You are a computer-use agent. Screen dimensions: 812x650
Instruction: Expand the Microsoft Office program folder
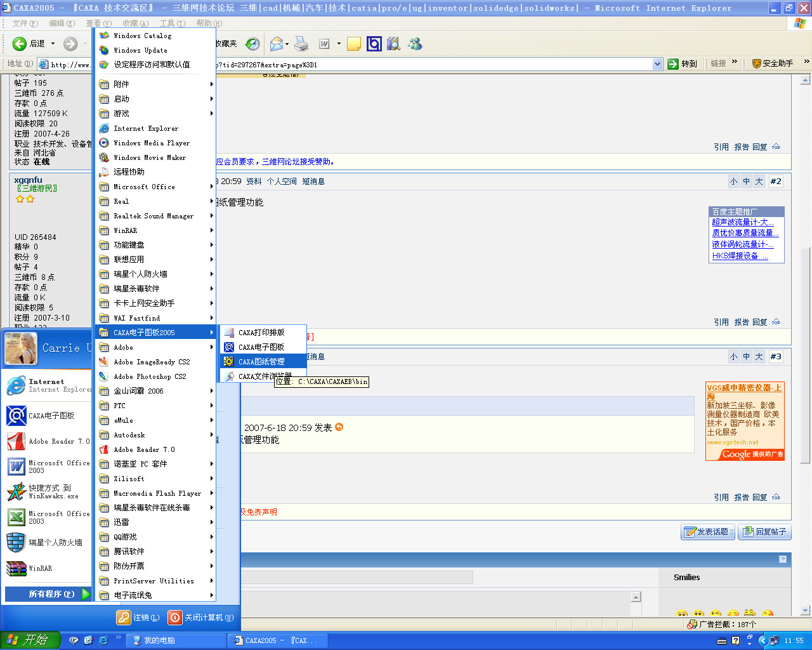click(x=155, y=187)
